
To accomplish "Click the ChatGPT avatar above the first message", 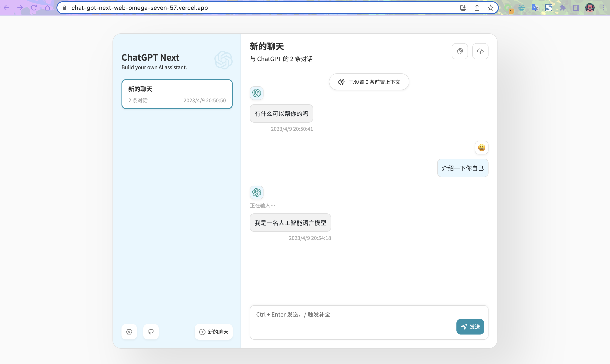I will point(256,93).
